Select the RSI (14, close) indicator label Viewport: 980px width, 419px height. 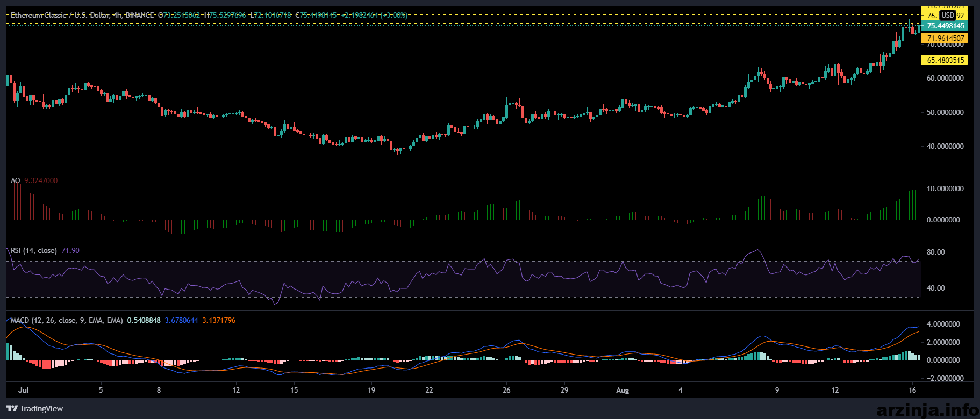(34, 250)
